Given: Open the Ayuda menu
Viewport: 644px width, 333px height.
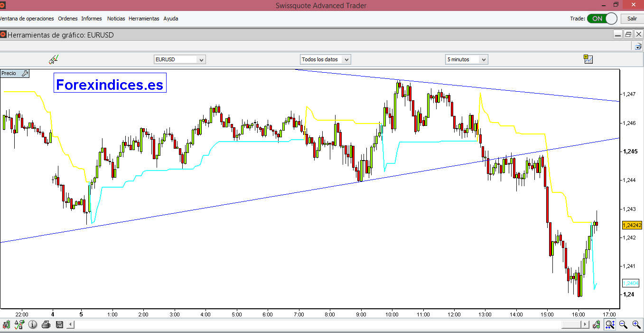Looking at the screenshot, I should pyautogui.click(x=171, y=19).
